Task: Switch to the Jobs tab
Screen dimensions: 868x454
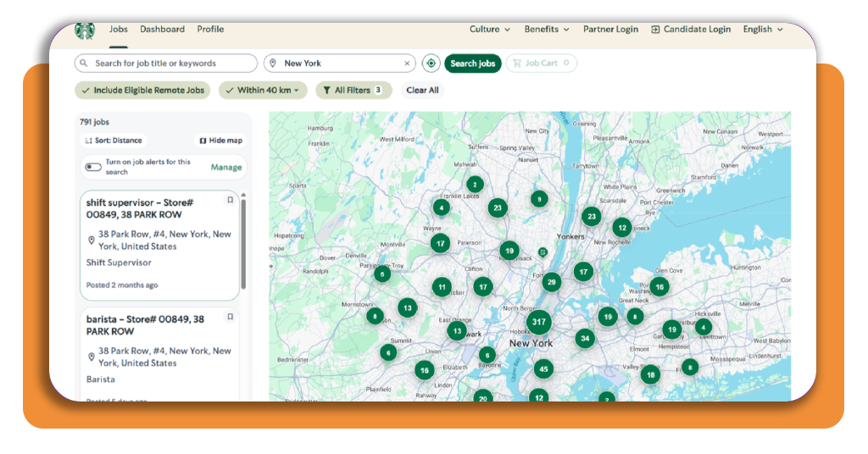Action: coord(119,30)
